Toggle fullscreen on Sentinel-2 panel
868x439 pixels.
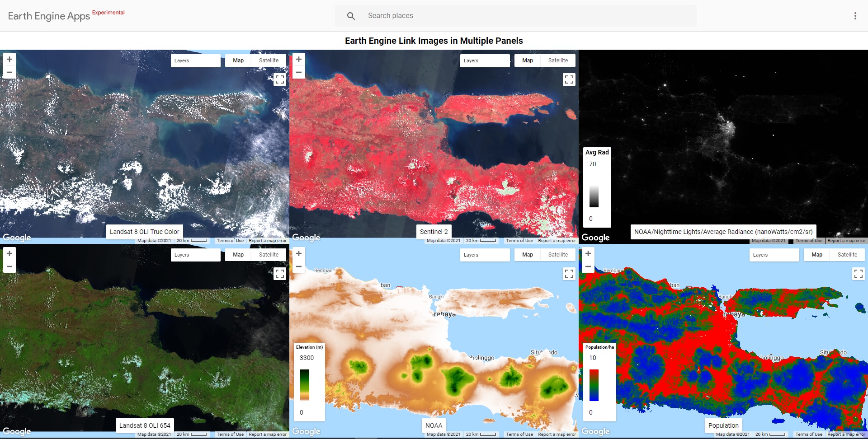pyautogui.click(x=569, y=79)
